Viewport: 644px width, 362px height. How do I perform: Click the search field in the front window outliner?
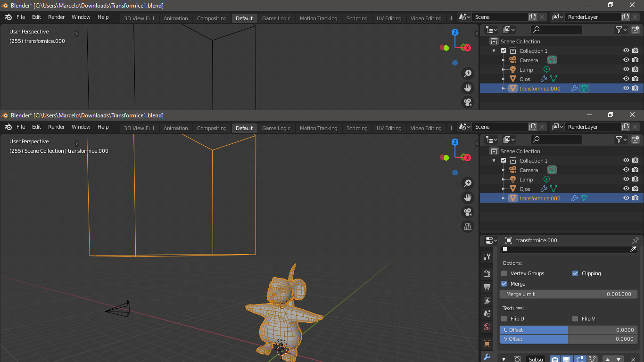pos(556,140)
